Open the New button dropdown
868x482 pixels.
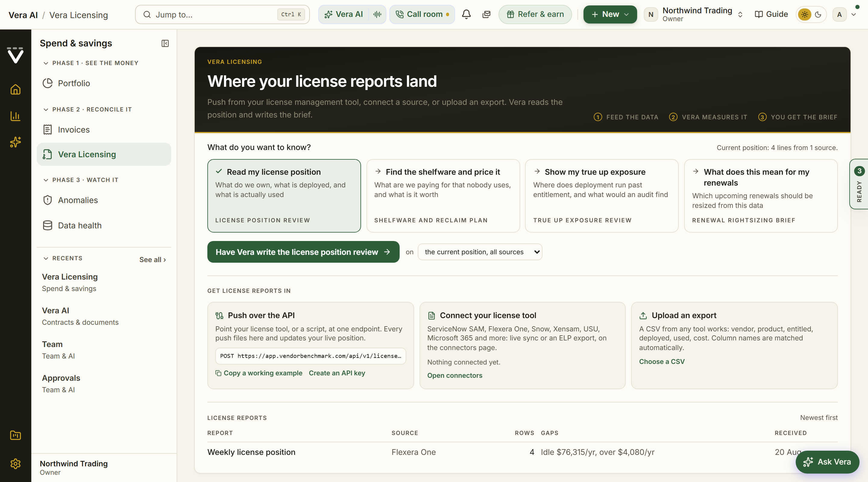point(610,14)
